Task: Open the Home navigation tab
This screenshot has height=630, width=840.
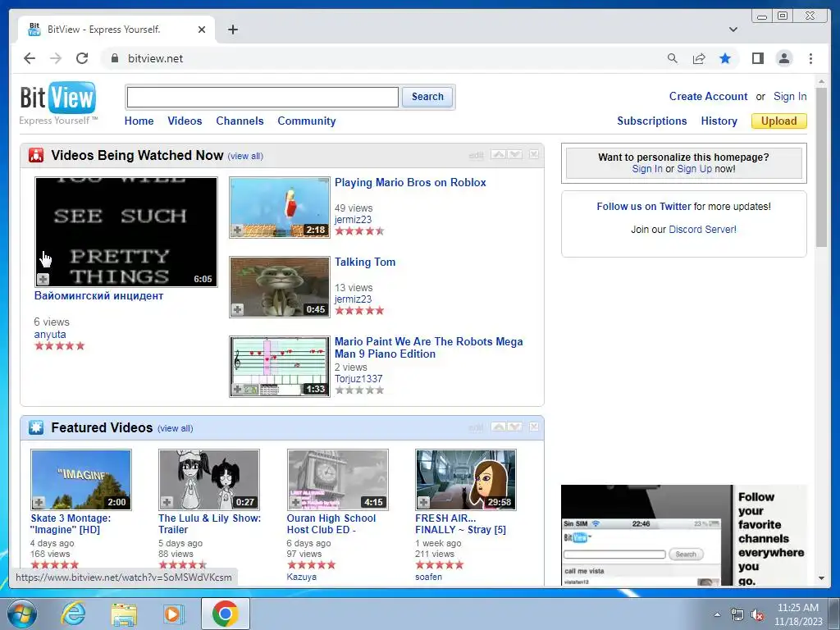Action: click(x=139, y=121)
